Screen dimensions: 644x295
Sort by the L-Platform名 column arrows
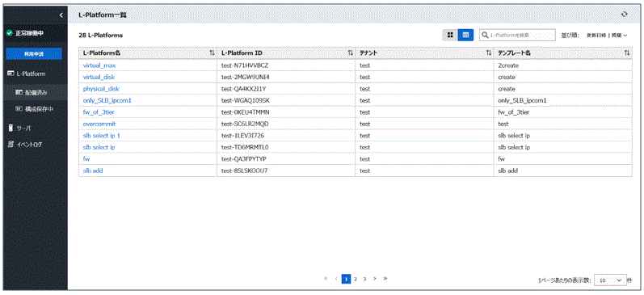212,53
